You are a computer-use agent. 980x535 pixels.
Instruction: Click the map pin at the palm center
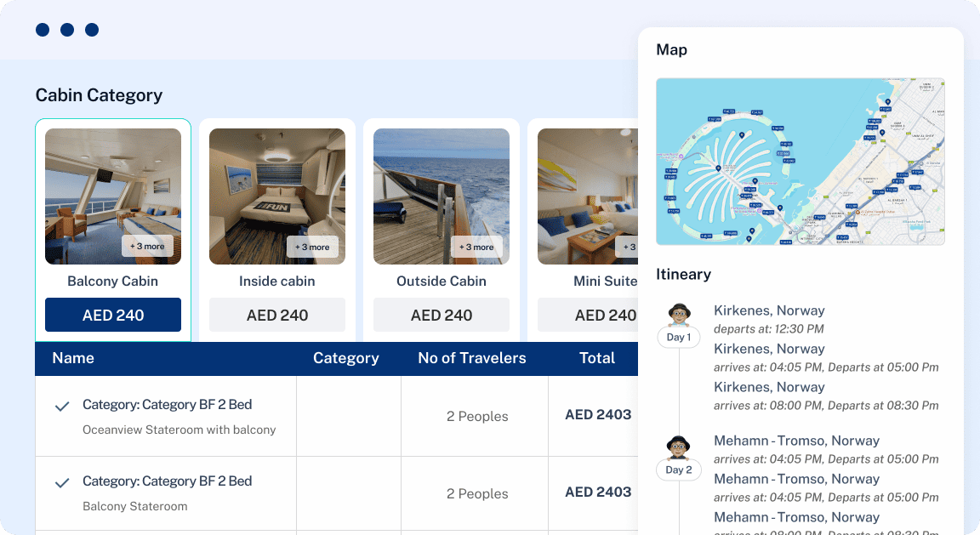tap(718, 168)
